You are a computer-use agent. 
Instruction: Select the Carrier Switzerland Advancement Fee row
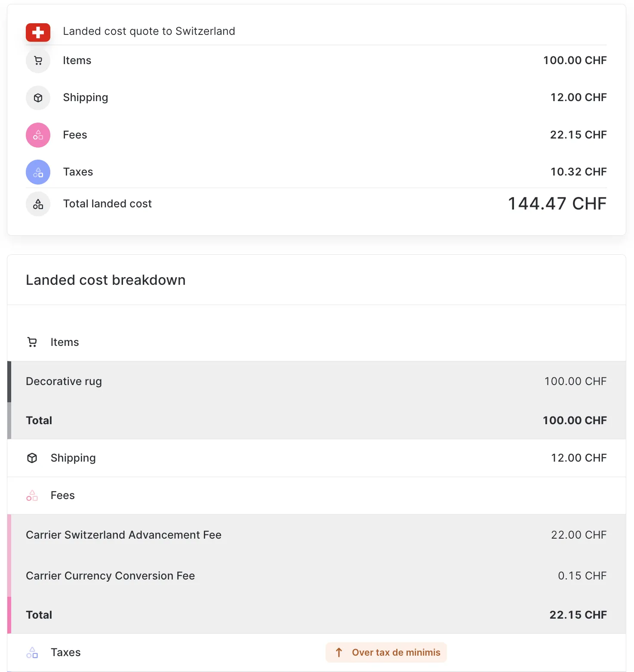click(316, 535)
